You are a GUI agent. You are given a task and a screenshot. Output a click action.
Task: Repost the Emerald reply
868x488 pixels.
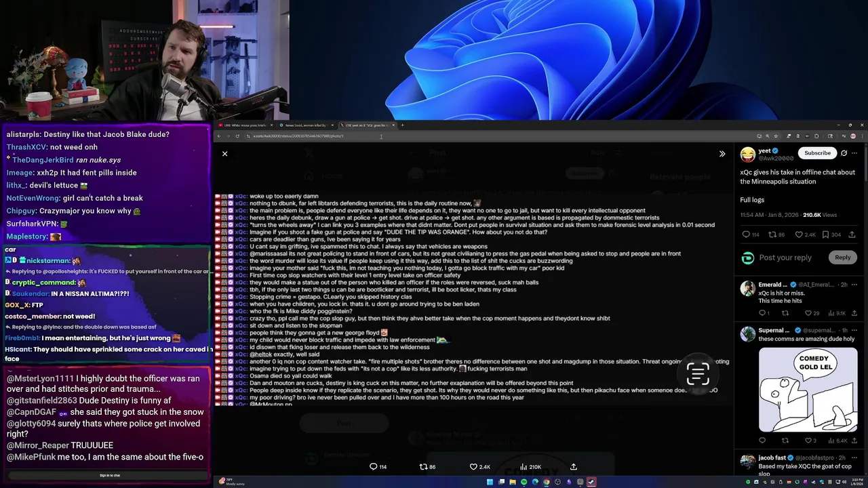(x=785, y=313)
